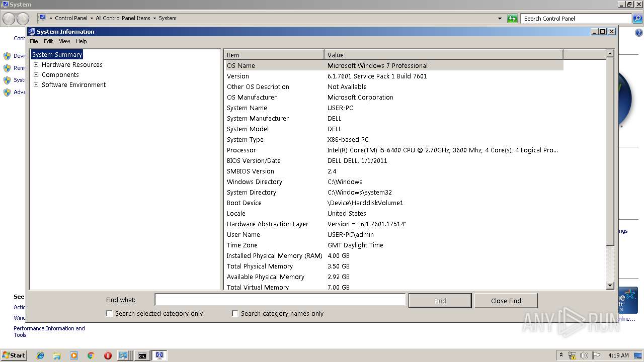The width and height of the screenshot is (644, 362).
Task: Click the Value column header
Action: point(444,55)
